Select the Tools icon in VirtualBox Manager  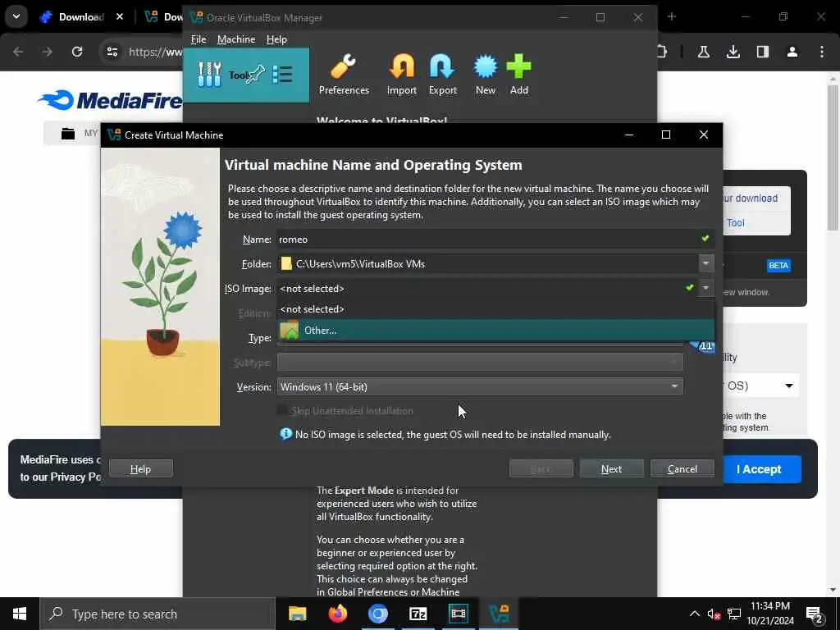pyautogui.click(x=209, y=75)
